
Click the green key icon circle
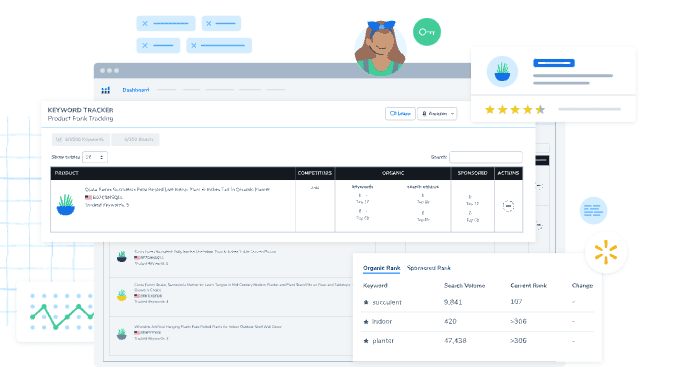pyautogui.click(x=427, y=32)
